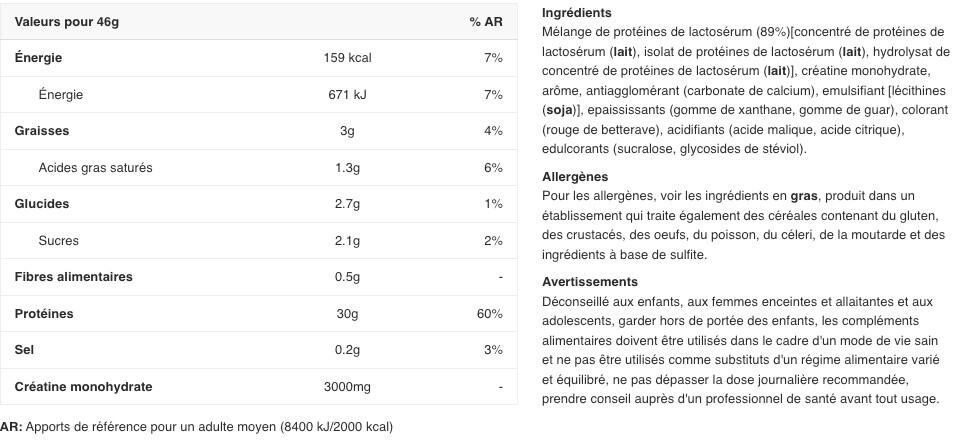Click the Glucides 2.7g value
Screen dimensions: 958x442
pyautogui.click(x=347, y=204)
